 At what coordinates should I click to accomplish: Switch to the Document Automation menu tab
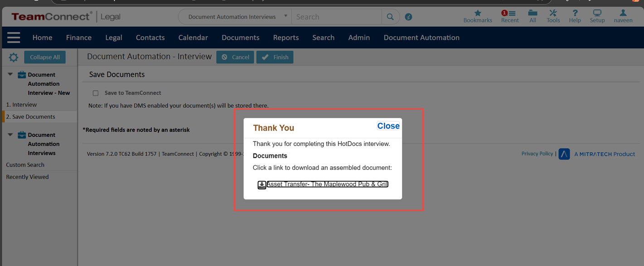(421, 37)
